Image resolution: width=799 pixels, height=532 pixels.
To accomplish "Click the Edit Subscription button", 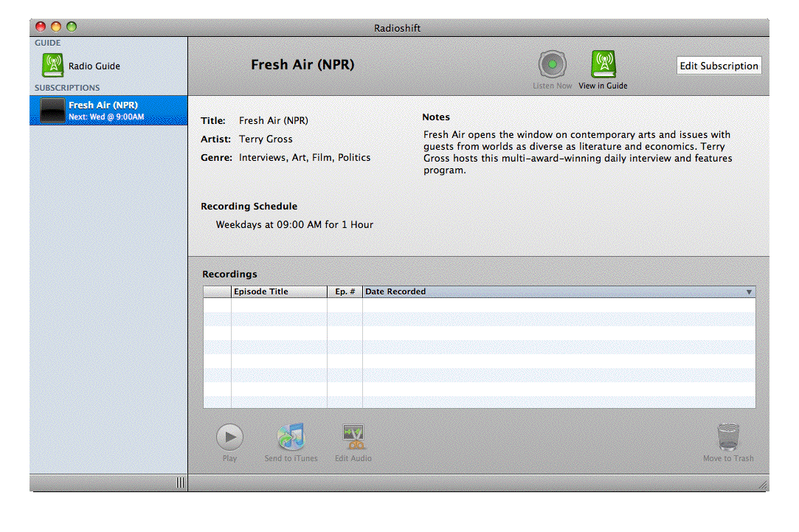I will (x=719, y=66).
